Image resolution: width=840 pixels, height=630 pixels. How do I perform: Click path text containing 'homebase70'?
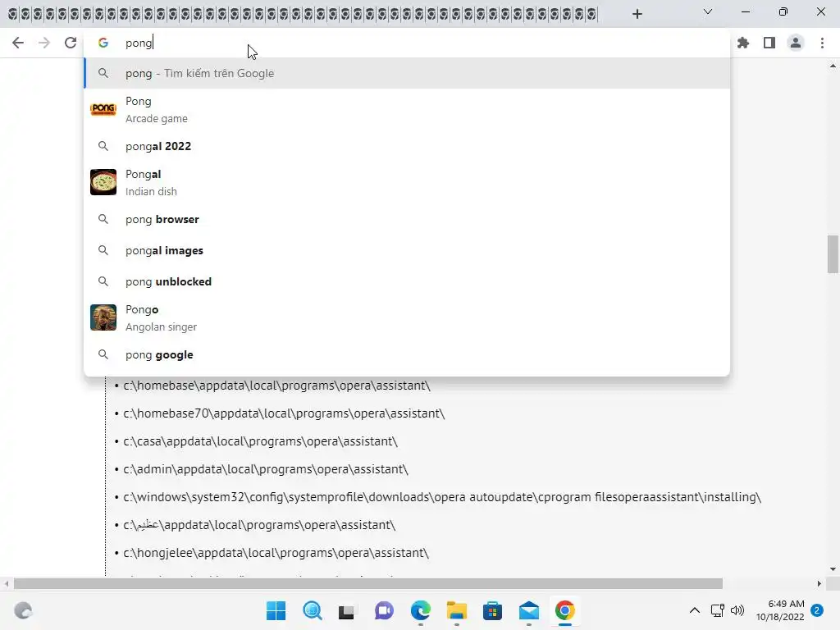pos(284,413)
